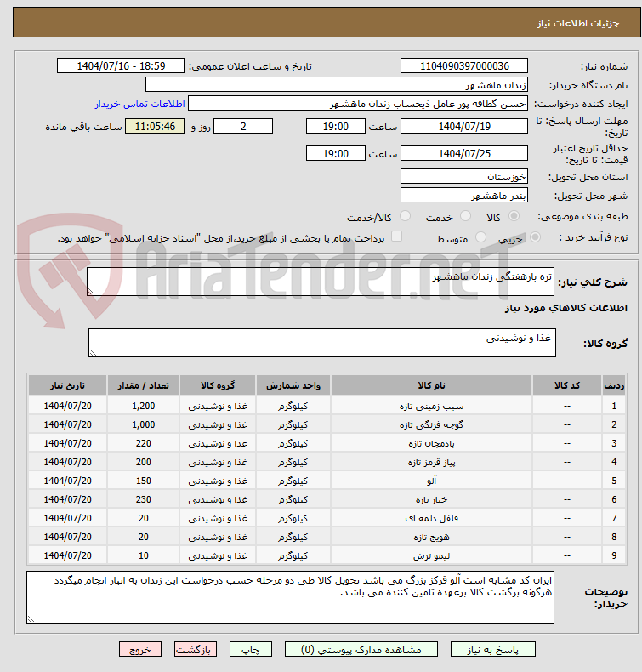This screenshot has height=672, width=642.
Task: Select the 'خدمت' radio button
Action: click(465, 216)
